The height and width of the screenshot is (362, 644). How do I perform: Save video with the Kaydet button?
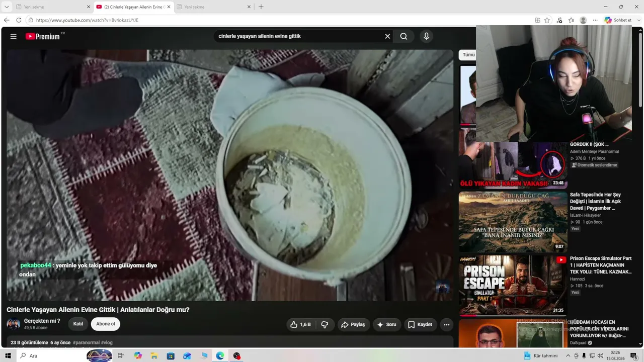tap(420, 325)
